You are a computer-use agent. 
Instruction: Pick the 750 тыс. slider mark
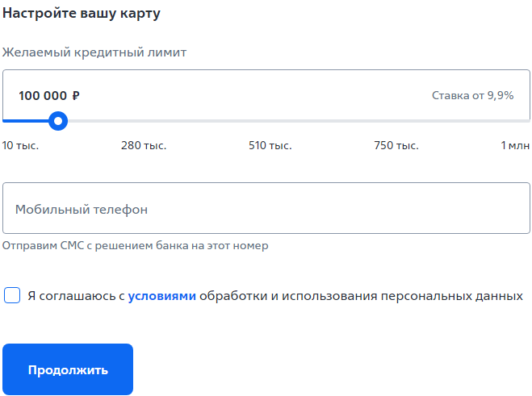point(396,145)
